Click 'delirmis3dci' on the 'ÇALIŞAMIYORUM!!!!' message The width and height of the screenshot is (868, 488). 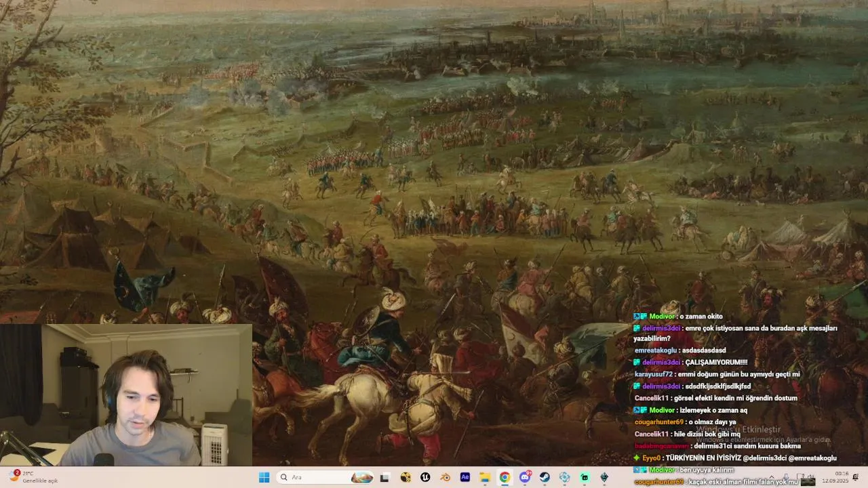[x=661, y=363]
